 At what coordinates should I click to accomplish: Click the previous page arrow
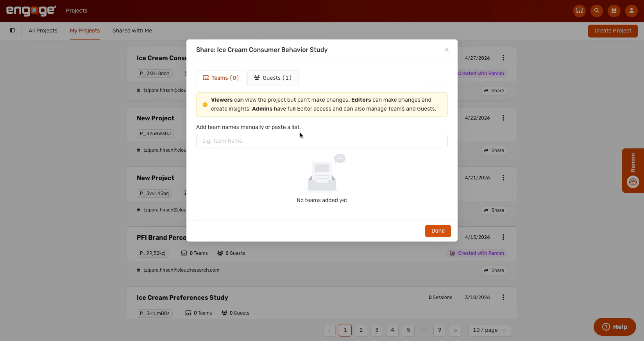point(329,330)
